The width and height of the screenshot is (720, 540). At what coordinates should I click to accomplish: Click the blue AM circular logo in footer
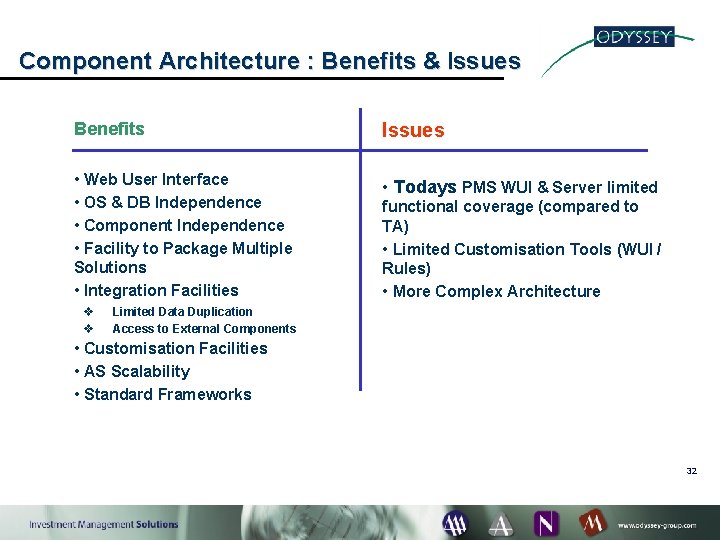(x=455, y=524)
